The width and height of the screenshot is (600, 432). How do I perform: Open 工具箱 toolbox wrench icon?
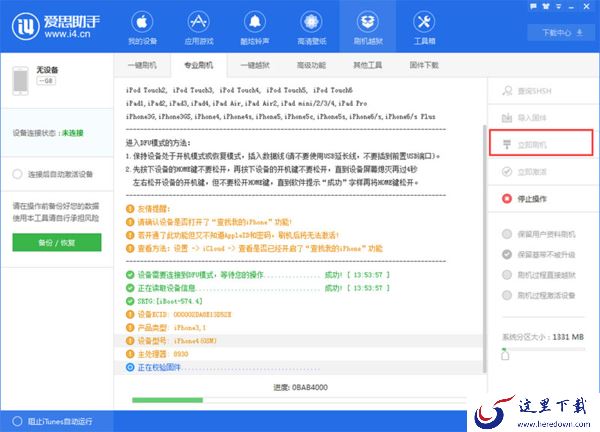tap(424, 22)
